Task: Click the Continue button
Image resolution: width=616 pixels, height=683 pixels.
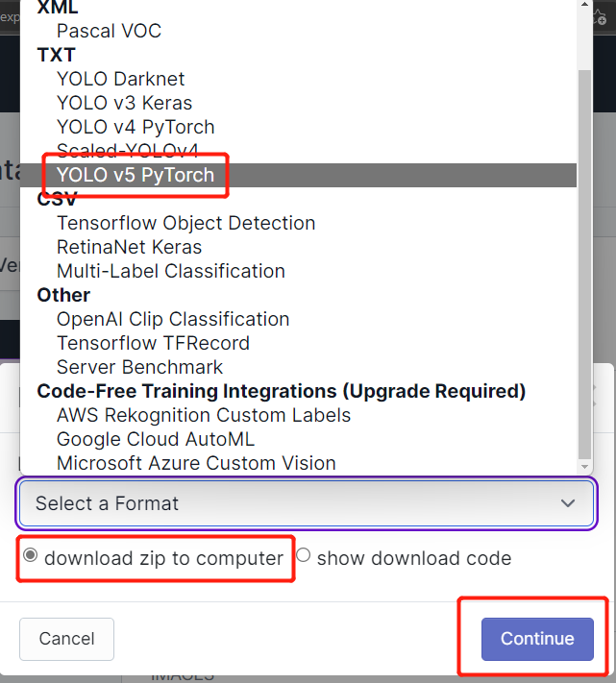Action: point(537,639)
